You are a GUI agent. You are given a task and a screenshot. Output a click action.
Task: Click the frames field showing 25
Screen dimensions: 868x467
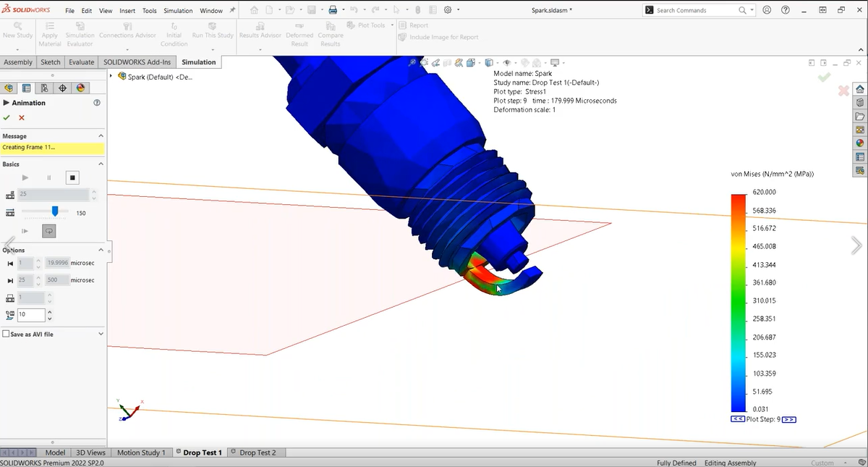click(54, 195)
